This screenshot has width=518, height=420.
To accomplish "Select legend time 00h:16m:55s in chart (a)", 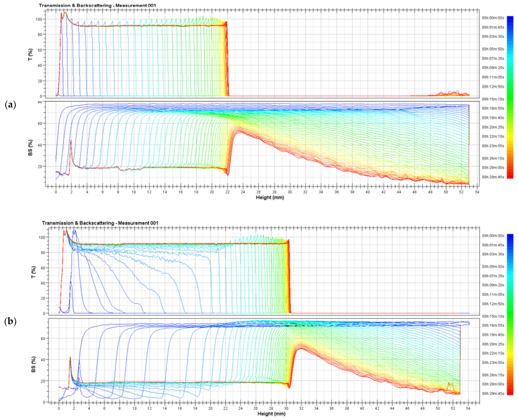I will pyautogui.click(x=493, y=108).
